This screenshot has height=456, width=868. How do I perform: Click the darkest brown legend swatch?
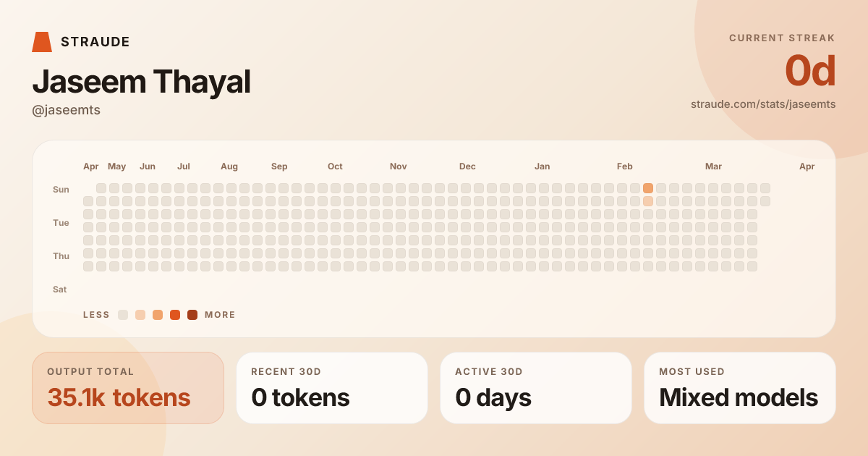pos(192,315)
